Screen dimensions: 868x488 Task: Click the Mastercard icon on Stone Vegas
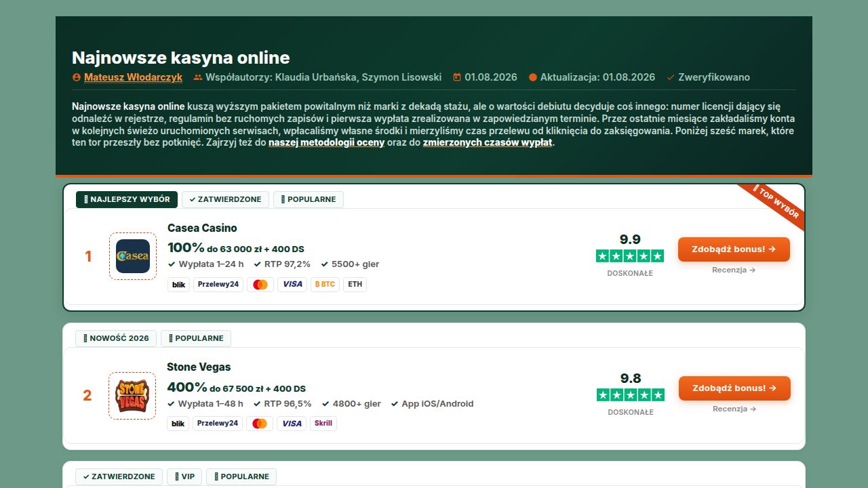[x=260, y=424]
